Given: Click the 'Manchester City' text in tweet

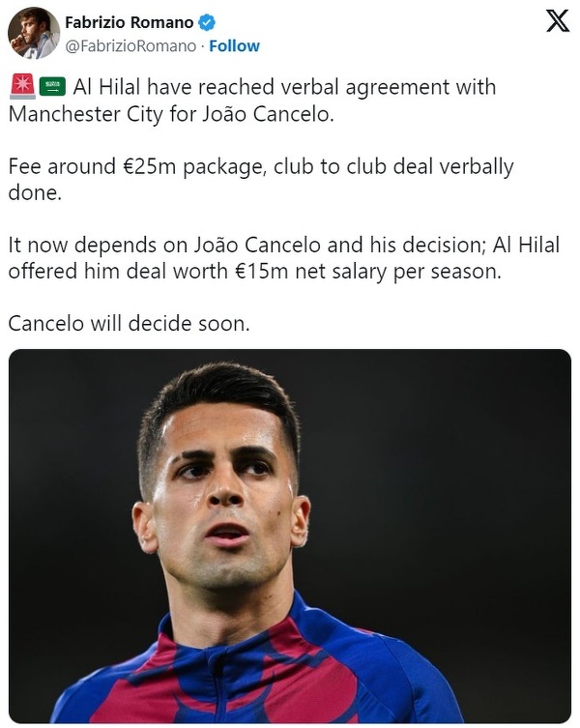Looking at the screenshot, I should pyautogui.click(x=87, y=113).
